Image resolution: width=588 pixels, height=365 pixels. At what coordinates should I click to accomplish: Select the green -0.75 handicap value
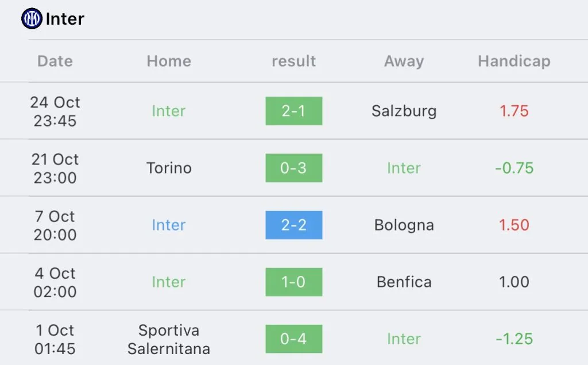pos(514,168)
